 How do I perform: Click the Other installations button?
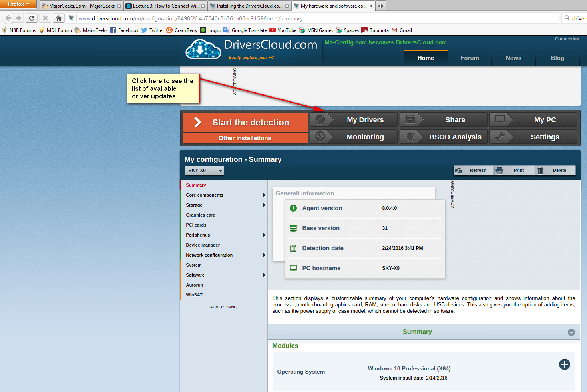(x=245, y=138)
